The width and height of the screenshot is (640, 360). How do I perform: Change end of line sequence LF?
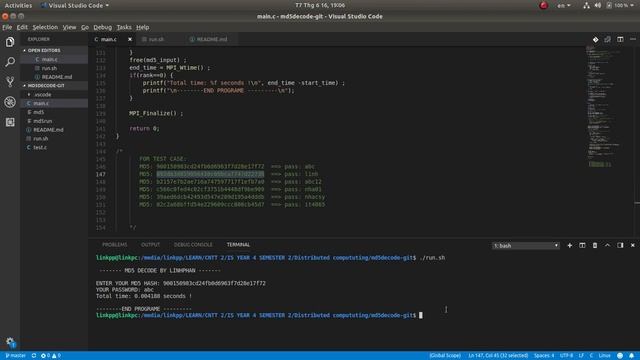click(581, 356)
